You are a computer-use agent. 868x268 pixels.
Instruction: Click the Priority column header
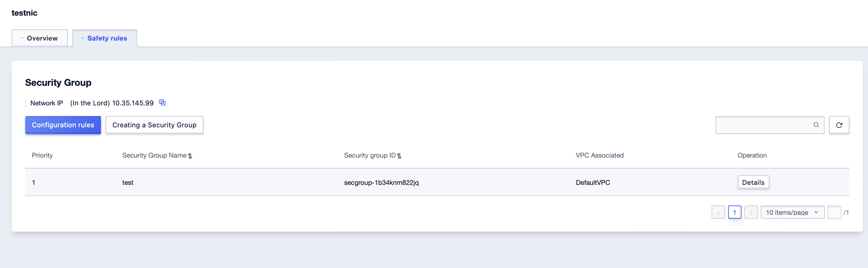click(x=42, y=155)
